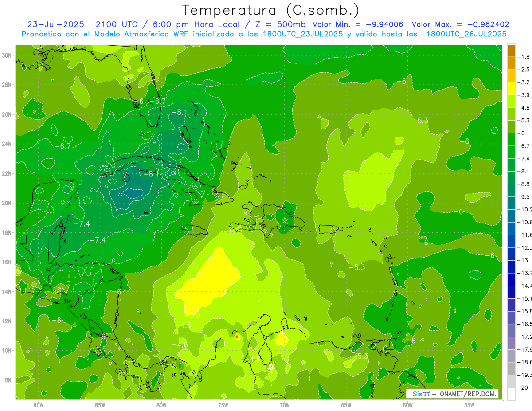Click the 'Sisπ' logo text
The image size is (532, 411).
(x=421, y=394)
